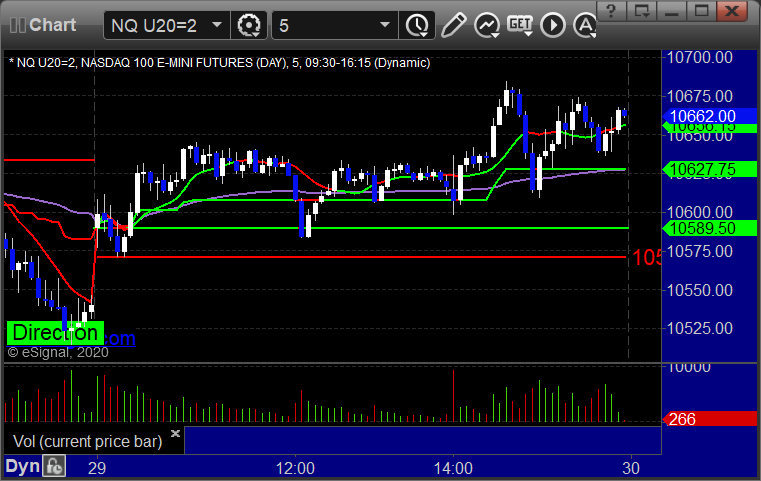Open the studies chart-line icon
Viewport: 761px width, 481px height.
click(x=487, y=25)
